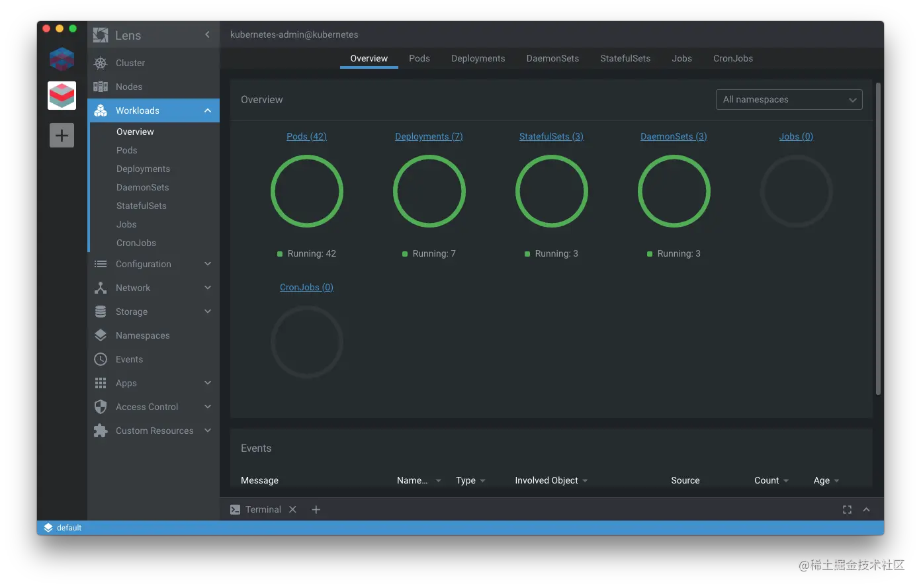Expand the Storage section chevron

[208, 312]
